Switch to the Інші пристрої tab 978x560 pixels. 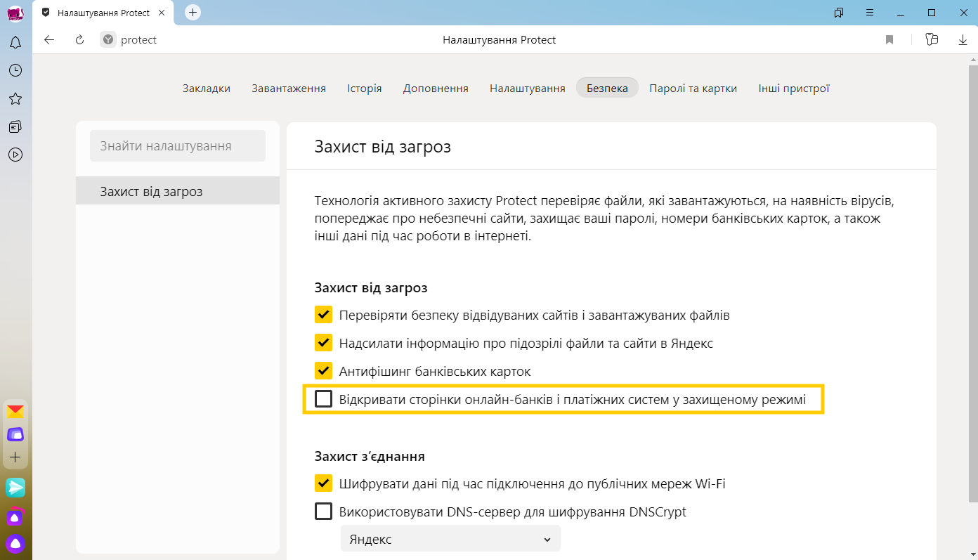[x=794, y=88]
